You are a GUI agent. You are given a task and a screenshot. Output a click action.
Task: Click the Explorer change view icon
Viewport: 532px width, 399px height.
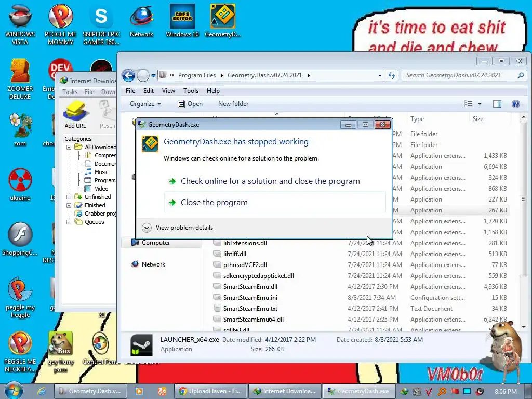coord(469,104)
